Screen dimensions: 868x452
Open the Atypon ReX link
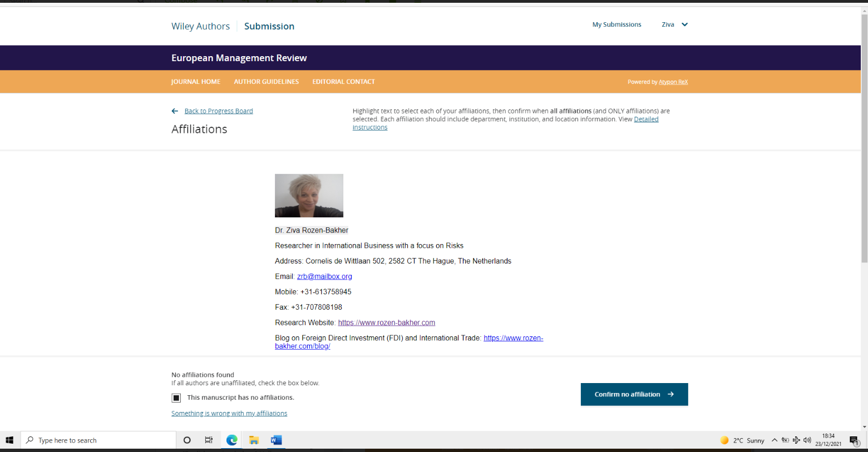pos(673,82)
